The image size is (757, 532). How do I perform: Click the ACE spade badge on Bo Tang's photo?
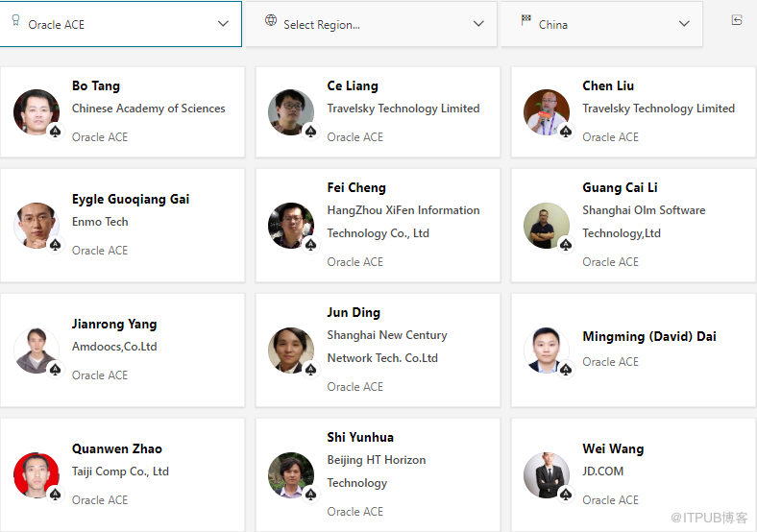point(56,132)
